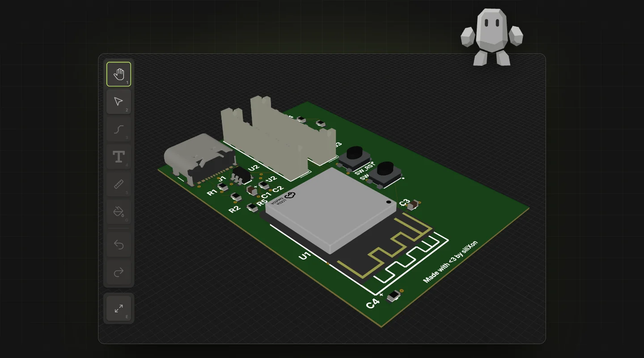
Task: Undo the last action
Action: tap(119, 244)
